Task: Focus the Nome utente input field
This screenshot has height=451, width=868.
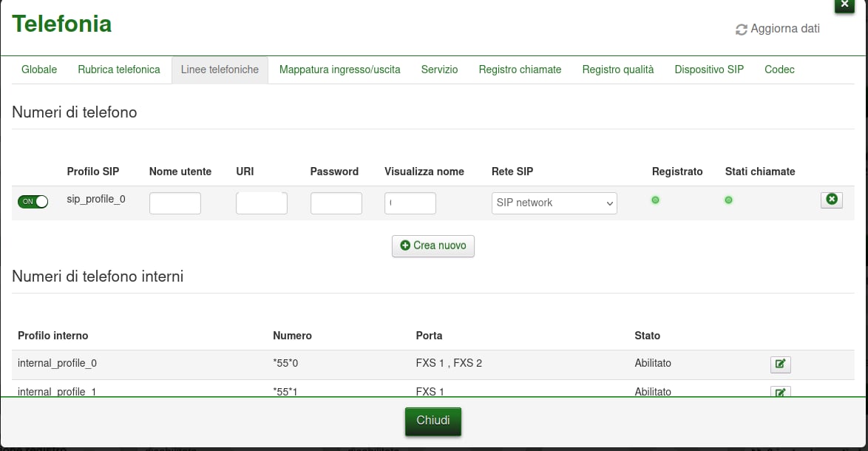Action: pyautogui.click(x=175, y=203)
